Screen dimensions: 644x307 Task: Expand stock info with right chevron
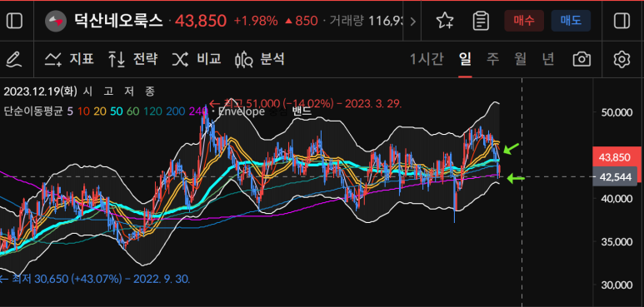point(412,21)
